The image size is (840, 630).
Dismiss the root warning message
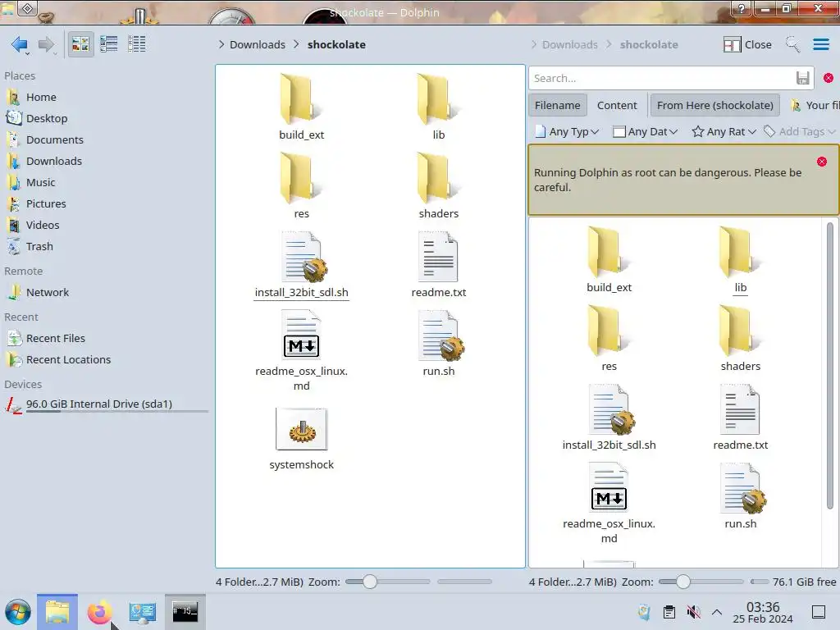point(822,162)
